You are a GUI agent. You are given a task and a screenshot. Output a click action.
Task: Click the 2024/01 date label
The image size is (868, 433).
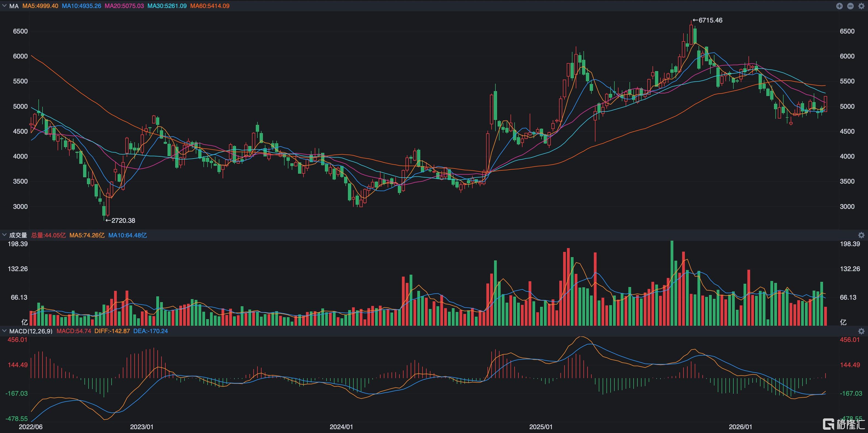click(x=341, y=427)
